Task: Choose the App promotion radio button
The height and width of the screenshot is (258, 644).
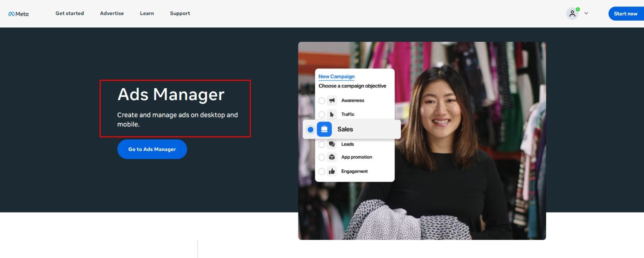Action: [322, 157]
